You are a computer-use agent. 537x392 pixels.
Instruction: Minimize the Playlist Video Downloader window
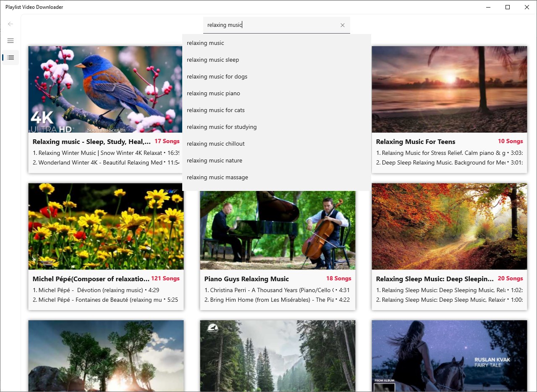click(x=488, y=7)
